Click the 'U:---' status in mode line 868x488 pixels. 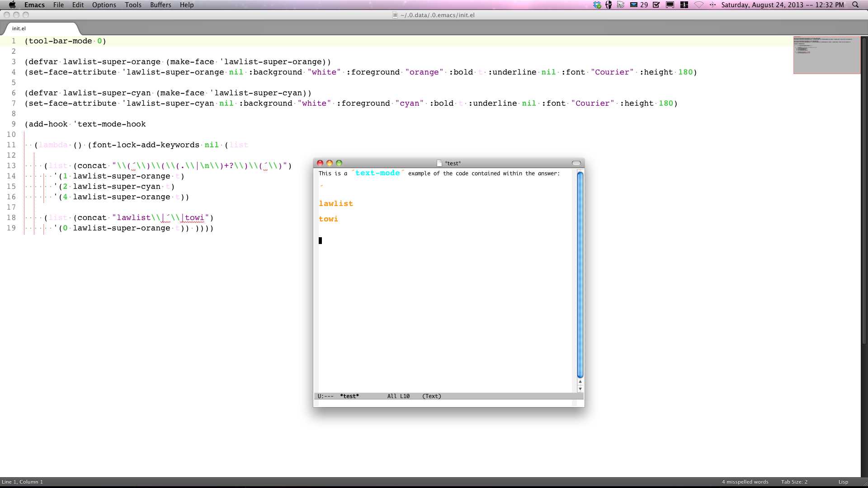click(325, 396)
